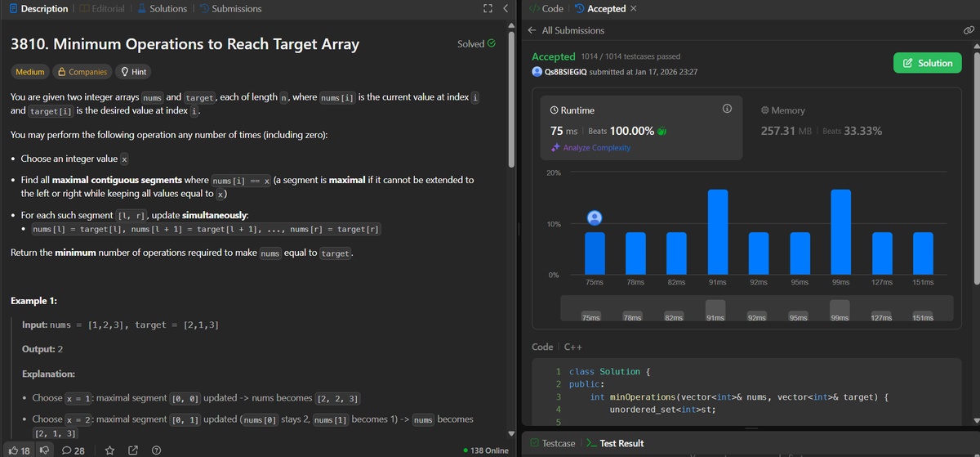Viewport: 980px width, 457px height.
Task: Star this problem as a favorite
Action: coord(109,450)
